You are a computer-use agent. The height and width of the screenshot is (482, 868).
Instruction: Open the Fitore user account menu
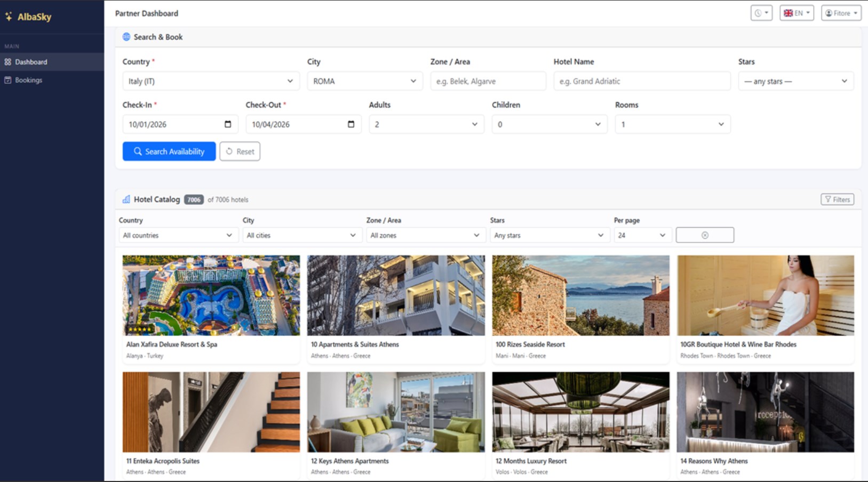(841, 13)
